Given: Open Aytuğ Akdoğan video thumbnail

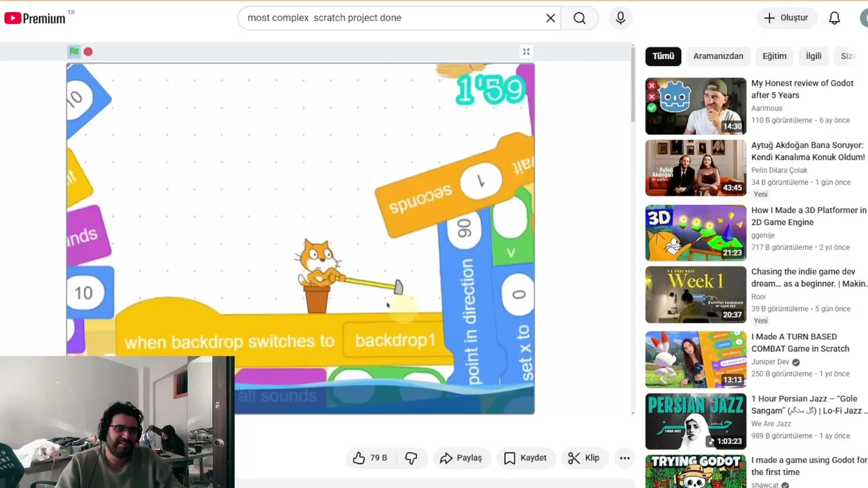Looking at the screenshot, I should tap(696, 168).
